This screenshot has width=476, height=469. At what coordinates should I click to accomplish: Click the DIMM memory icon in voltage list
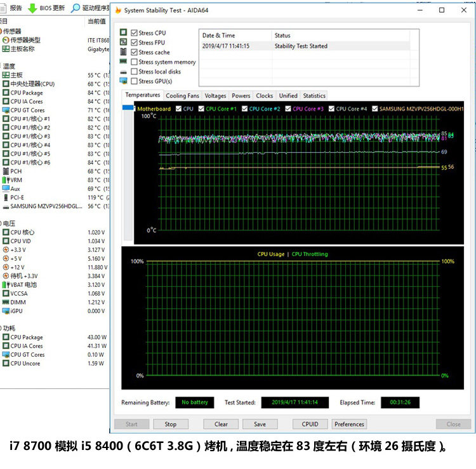click(6, 302)
